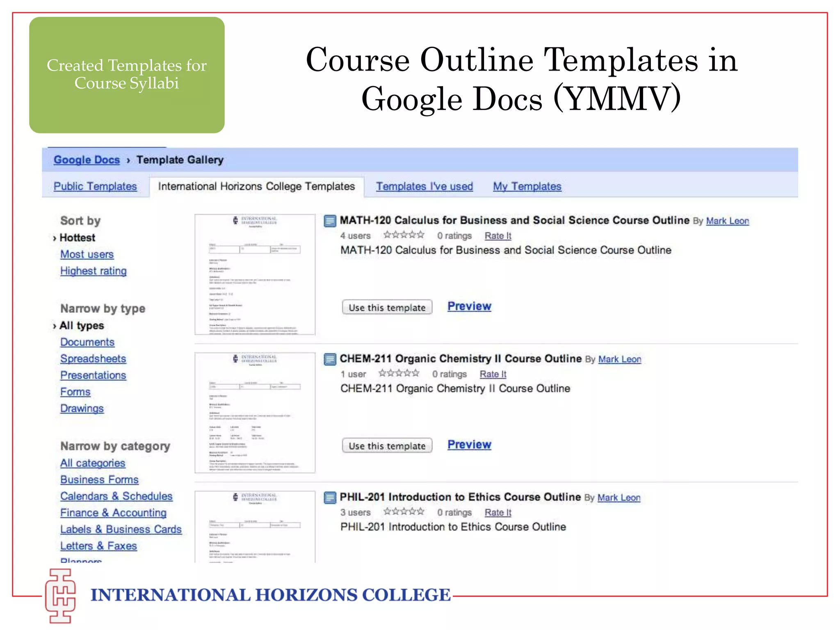Sort templates by Hottest

point(77,238)
